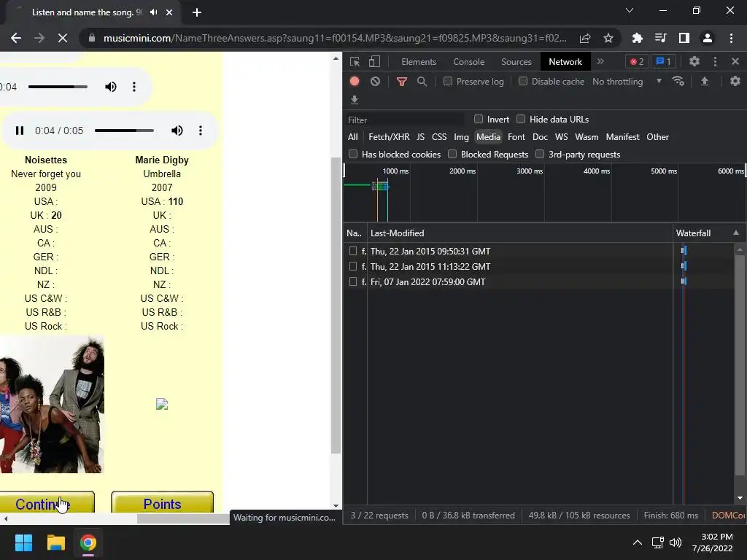Enable the Disable cache checkbox
The image size is (747, 560).
[x=523, y=82]
